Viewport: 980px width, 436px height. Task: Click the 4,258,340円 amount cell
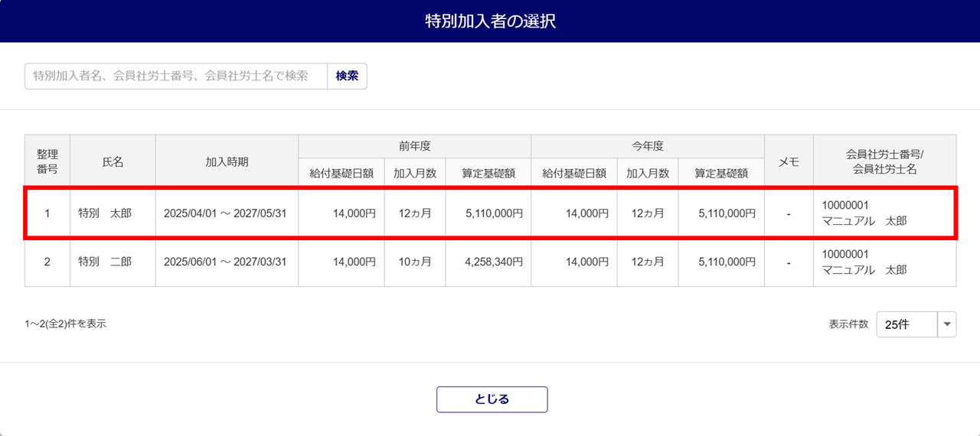click(x=494, y=262)
